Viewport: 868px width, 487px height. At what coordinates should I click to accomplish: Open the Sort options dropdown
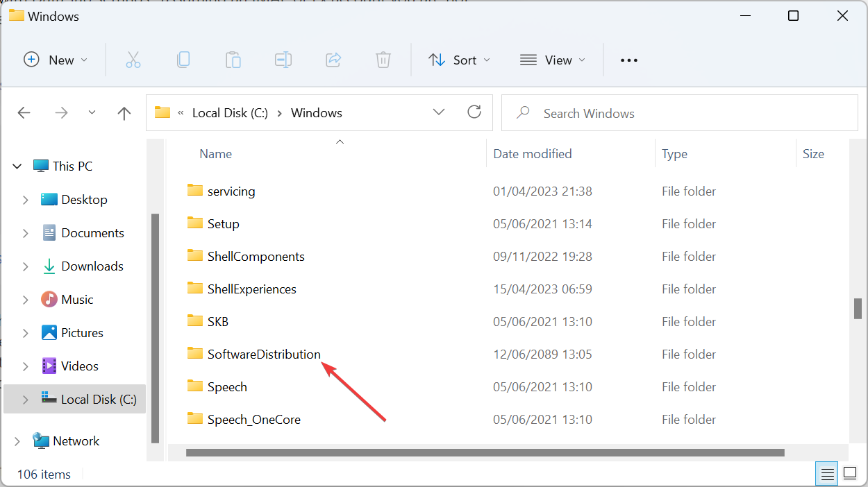459,60
